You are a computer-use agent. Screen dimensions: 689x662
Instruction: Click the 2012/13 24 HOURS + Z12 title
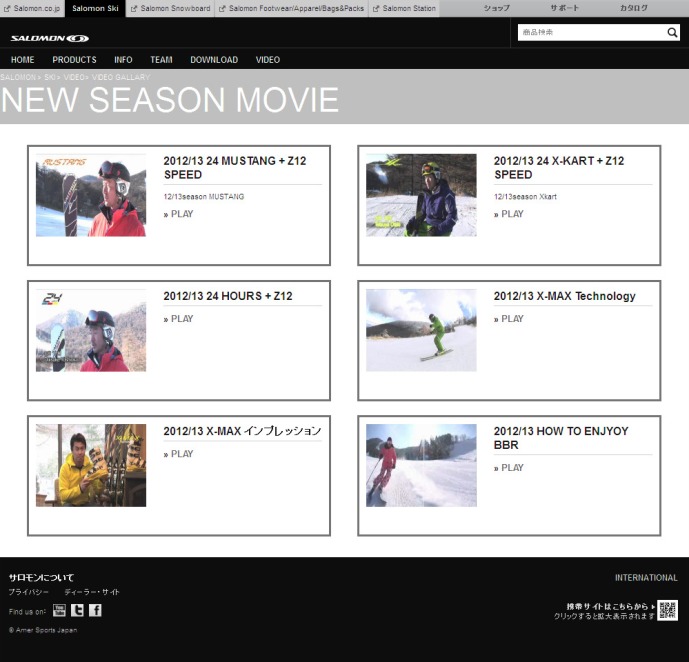(x=228, y=296)
